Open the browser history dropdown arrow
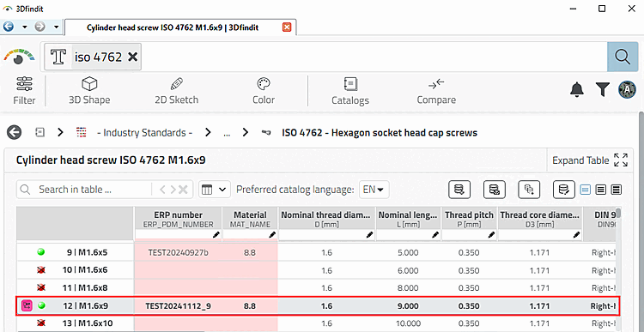The height and width of the screenshot is (332, 644). click(25, 27)
